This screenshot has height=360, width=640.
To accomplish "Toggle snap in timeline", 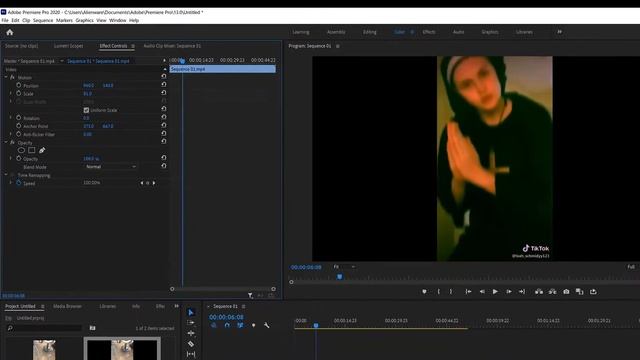I will coord(227,325).
